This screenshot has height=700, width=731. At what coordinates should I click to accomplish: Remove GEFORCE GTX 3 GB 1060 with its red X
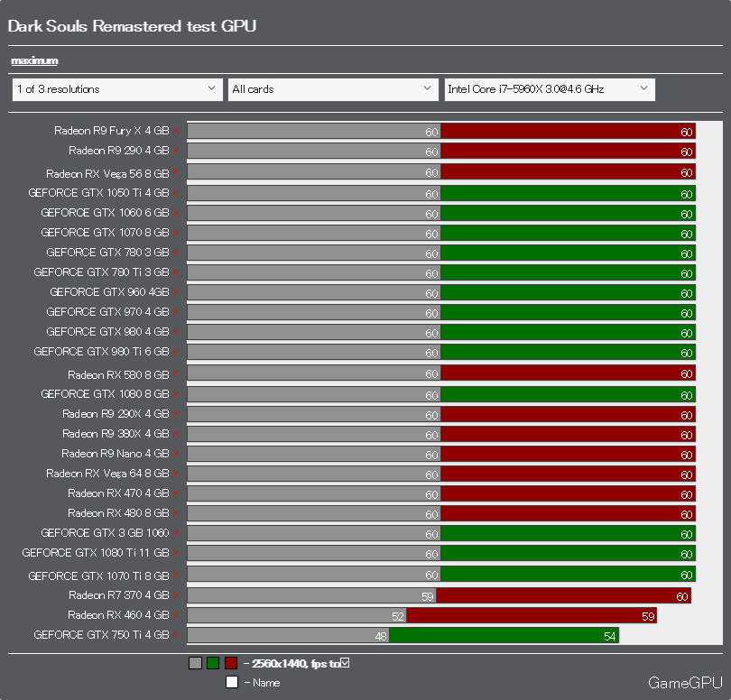pyautogui.click(x=176, y=533)
